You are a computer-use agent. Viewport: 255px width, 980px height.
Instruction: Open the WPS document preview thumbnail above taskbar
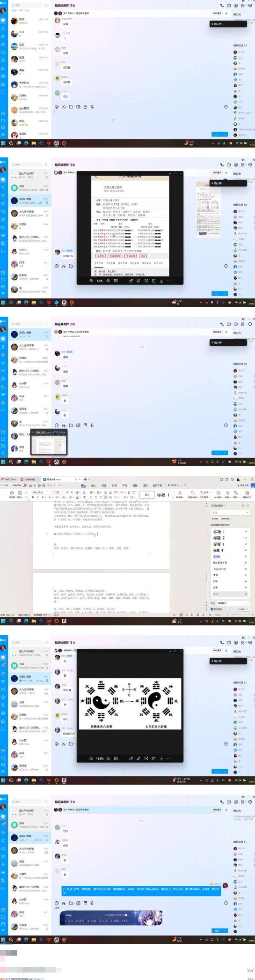(49, 443)
